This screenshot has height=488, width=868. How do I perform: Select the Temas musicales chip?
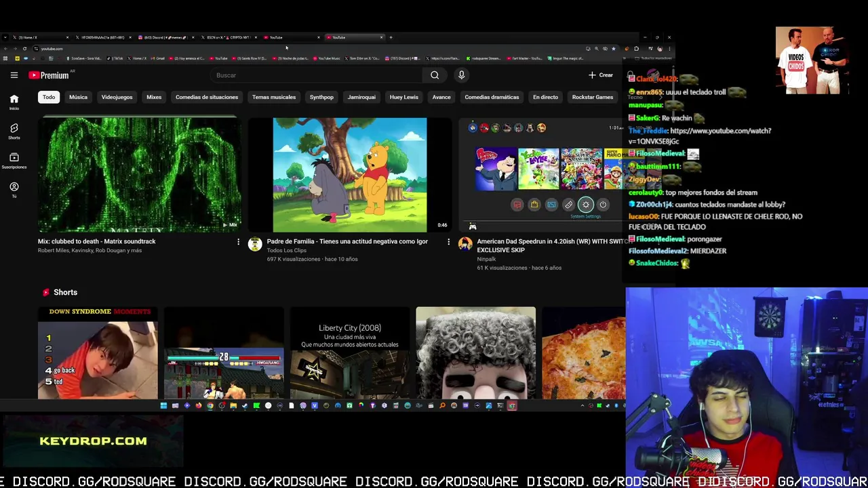coord(274,97)
